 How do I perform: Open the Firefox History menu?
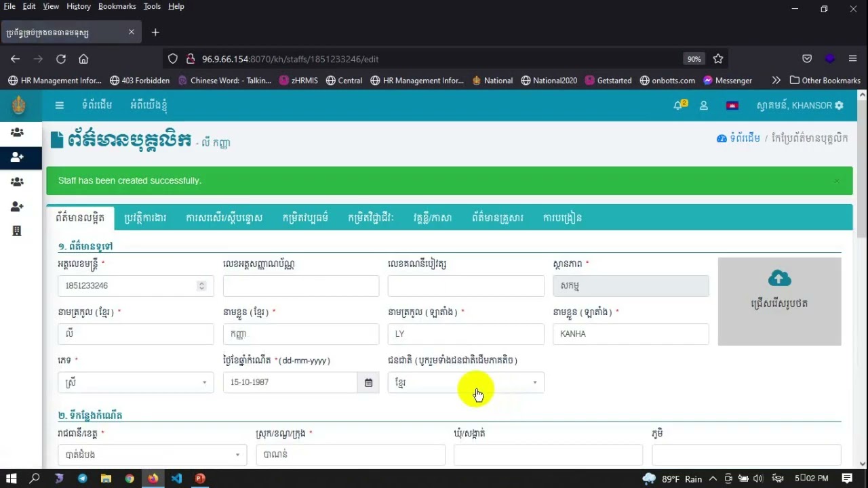79,6
